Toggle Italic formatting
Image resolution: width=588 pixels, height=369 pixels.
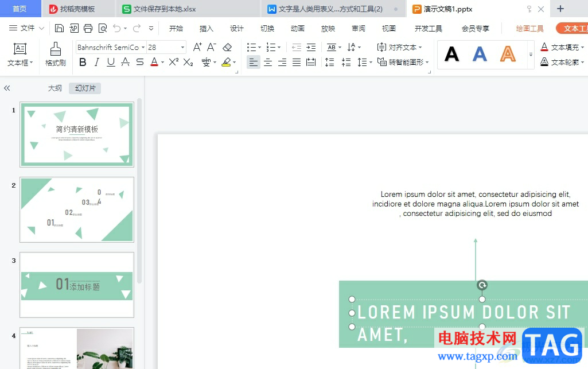point(97,62)
